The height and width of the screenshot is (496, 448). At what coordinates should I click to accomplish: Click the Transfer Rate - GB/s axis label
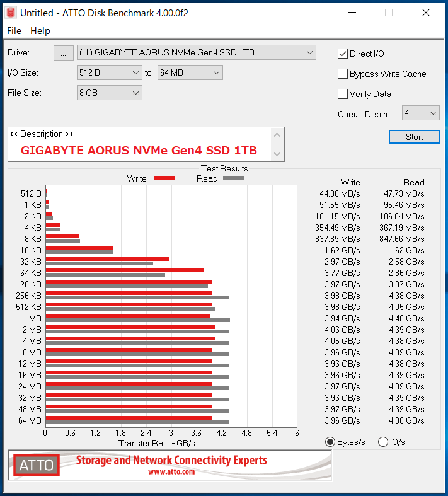pyautogui.click(x=157, y=444)
